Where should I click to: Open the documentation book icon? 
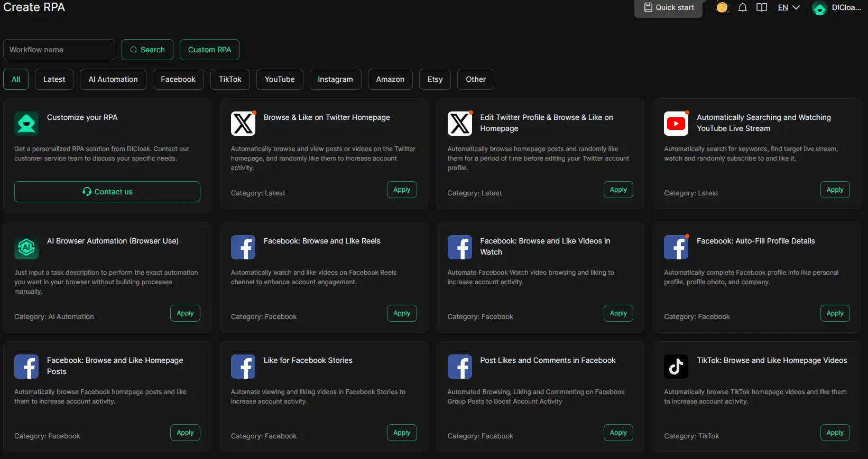762,7
